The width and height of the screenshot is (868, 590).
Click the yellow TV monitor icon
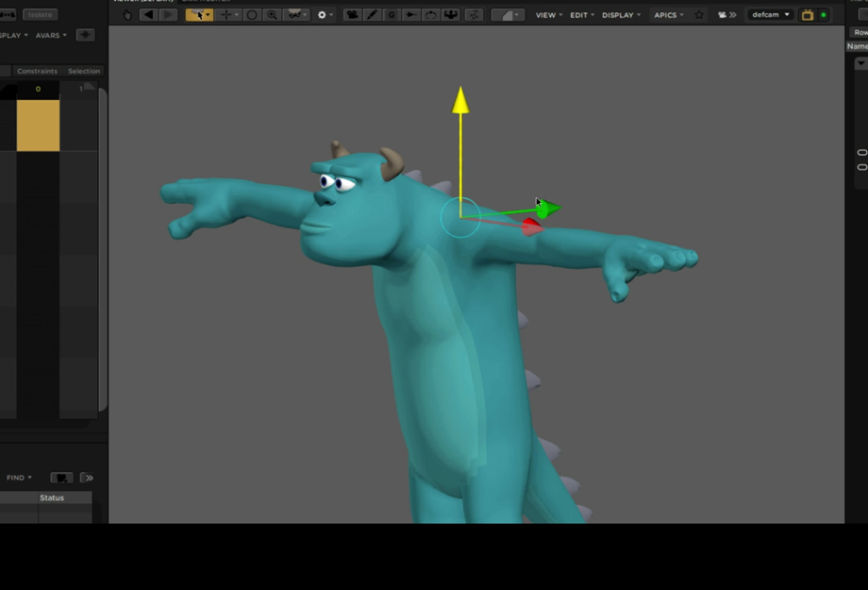tap(808, 15)
